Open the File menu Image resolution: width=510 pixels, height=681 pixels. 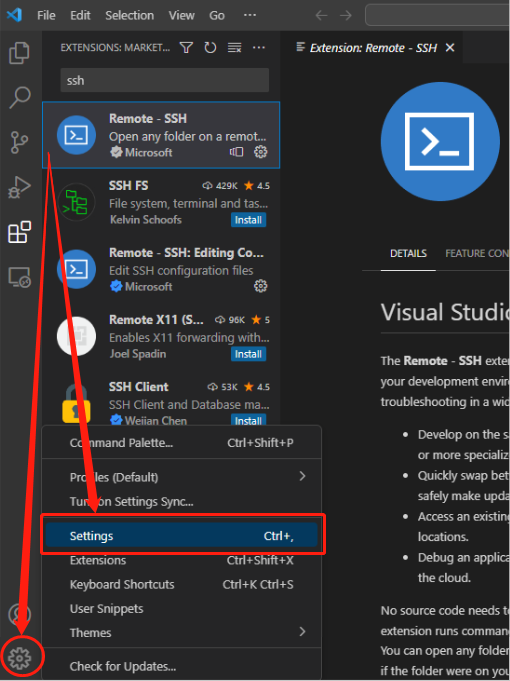point(46,15)
